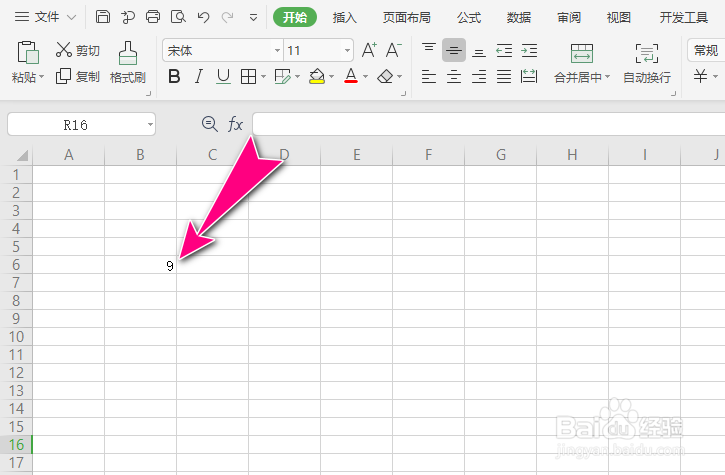Click the Save icon in quick access toolbar
This screenshot has height=475, width=725.
click(103, 17)
